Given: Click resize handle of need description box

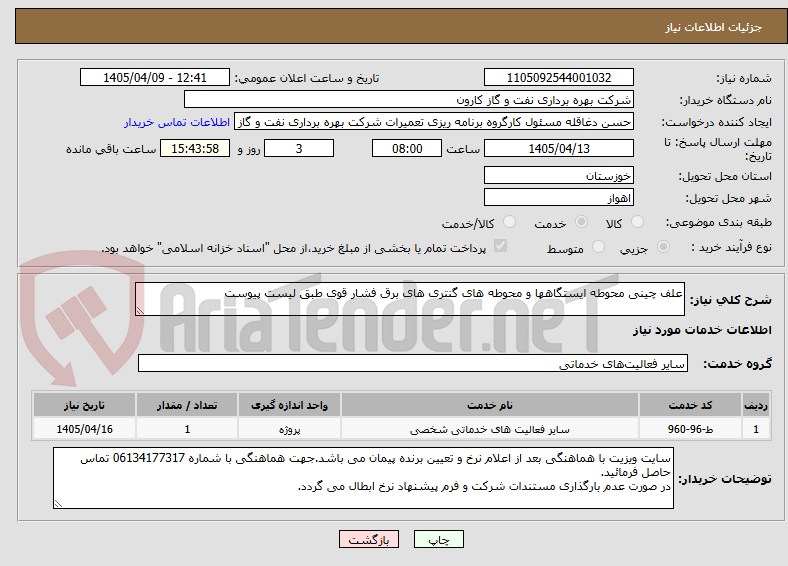Looking at the screenshot, I should click(140, 311).
